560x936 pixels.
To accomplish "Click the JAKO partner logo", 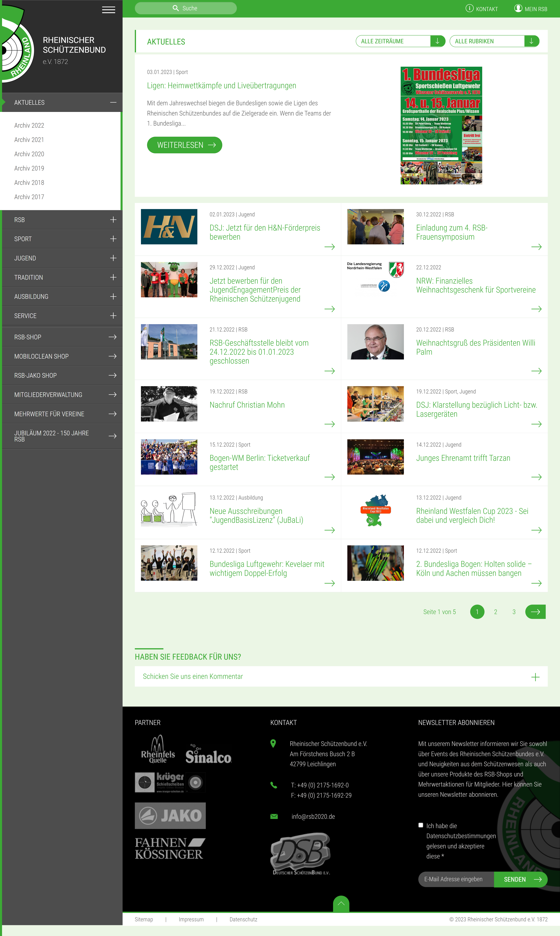I will tap(170, 815).
